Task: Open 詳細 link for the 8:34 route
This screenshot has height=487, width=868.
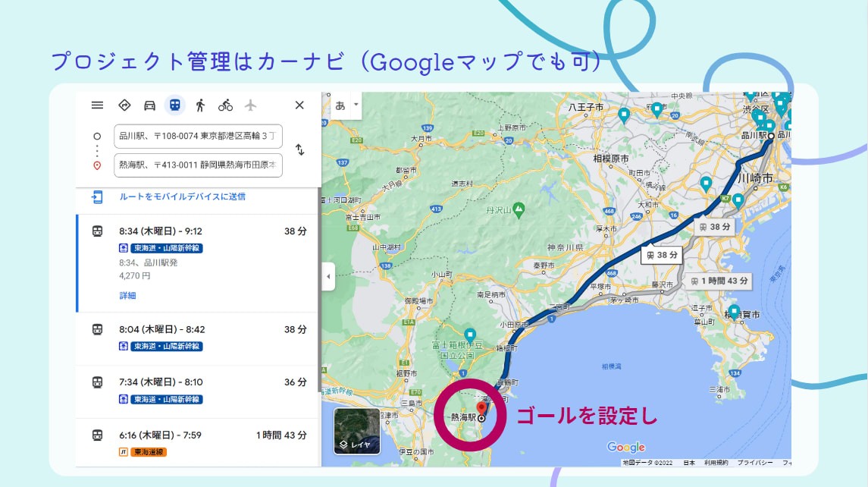Action: (127, 295)
